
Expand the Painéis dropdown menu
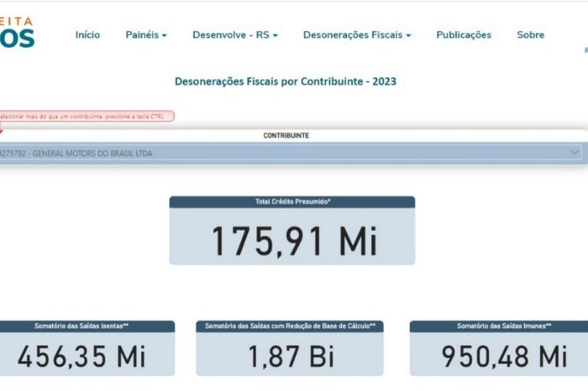coord(146,35)
